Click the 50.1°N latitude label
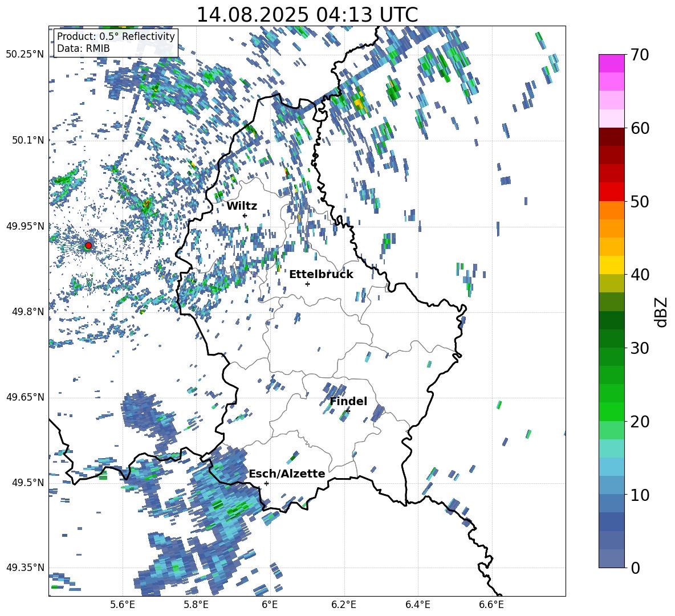 [x=28, y=140]
